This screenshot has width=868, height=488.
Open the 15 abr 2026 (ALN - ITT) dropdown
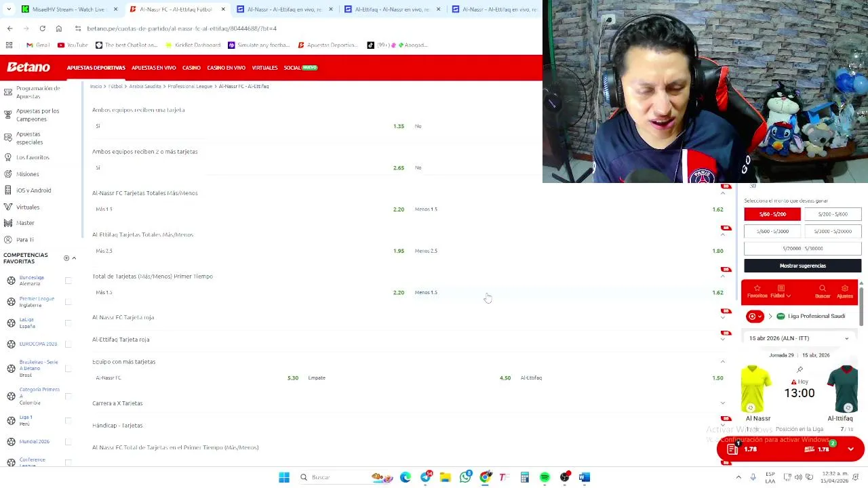800,338
